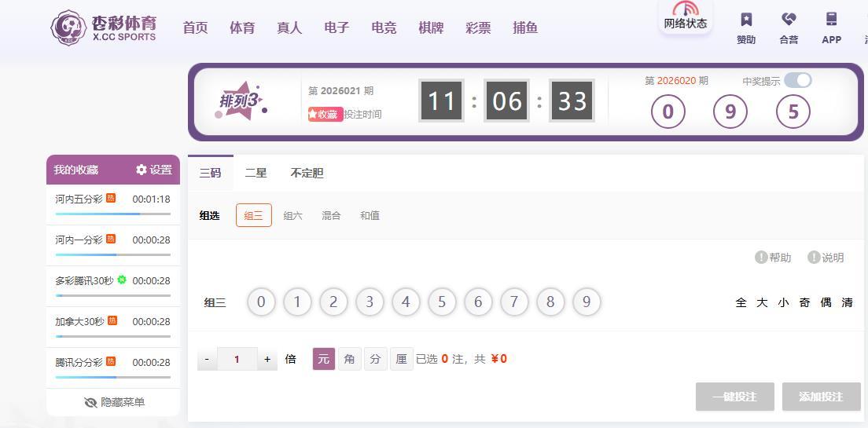The height and width of the screenshot is (428, 868).
Task: Switch to the 二星 tab
Action: tap(256, 173)
